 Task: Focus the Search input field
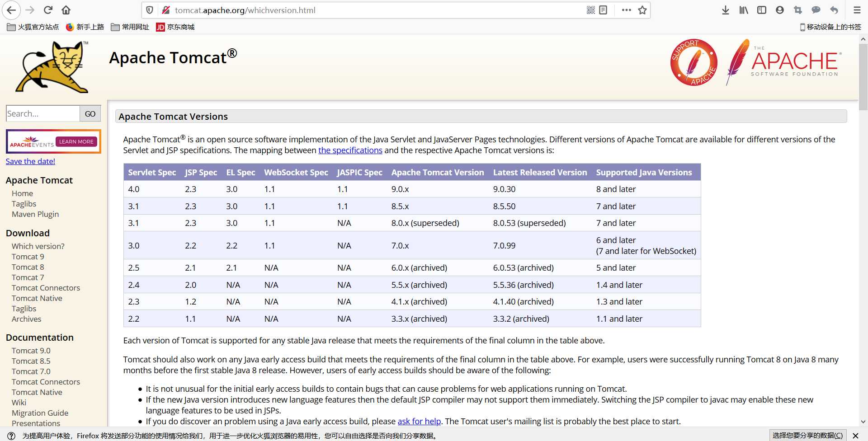(x=43, y=114)
